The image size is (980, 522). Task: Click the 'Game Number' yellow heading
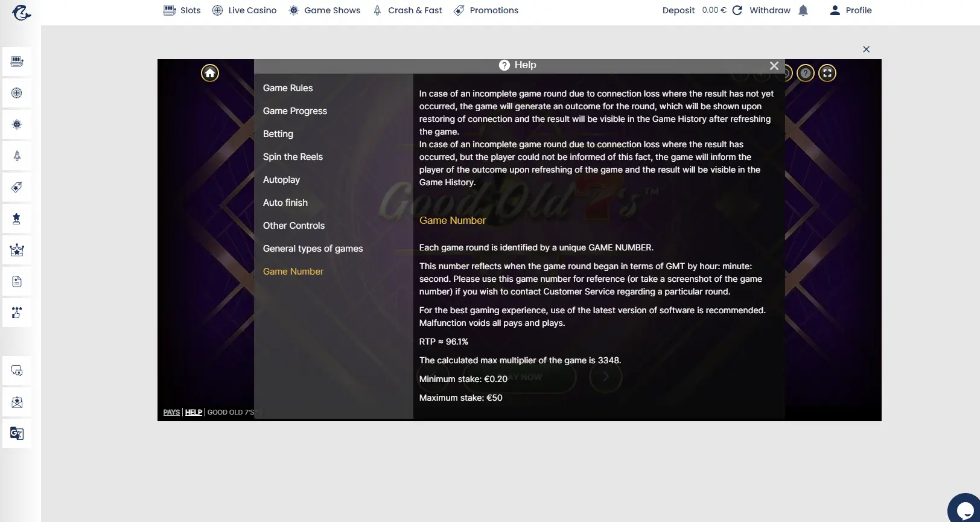453,221
